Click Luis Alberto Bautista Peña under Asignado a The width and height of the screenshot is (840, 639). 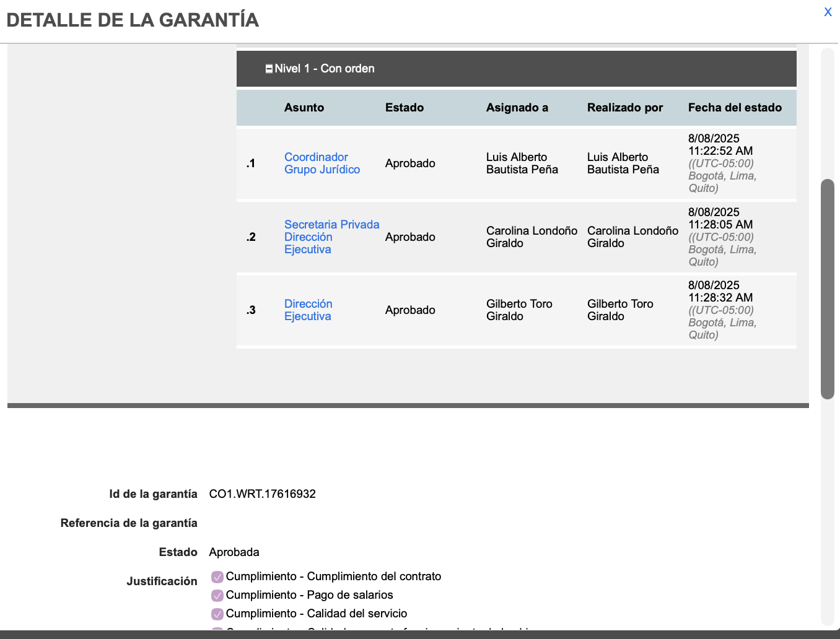522,163
